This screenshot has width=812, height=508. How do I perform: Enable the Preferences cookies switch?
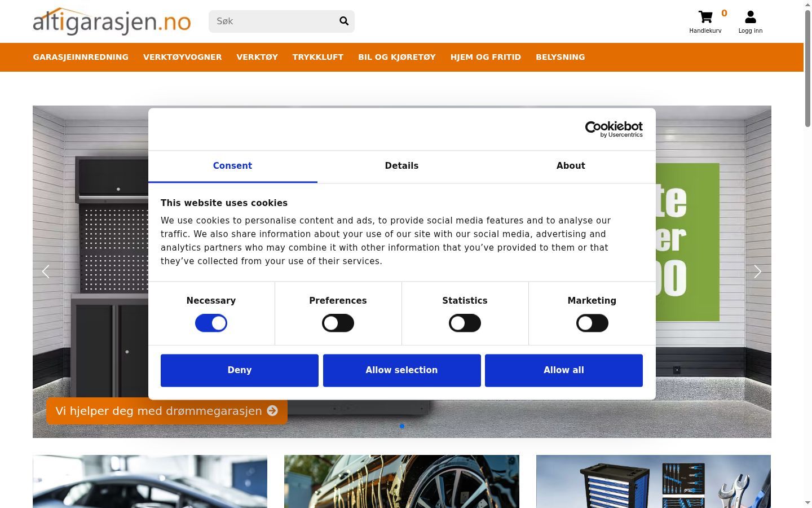[338, 323]
